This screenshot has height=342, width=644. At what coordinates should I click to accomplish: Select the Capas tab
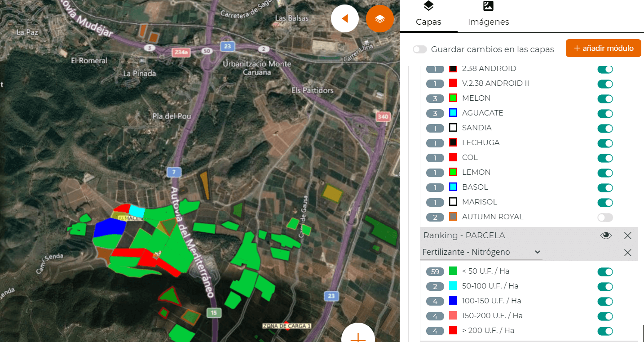click(x=428, y=22)
